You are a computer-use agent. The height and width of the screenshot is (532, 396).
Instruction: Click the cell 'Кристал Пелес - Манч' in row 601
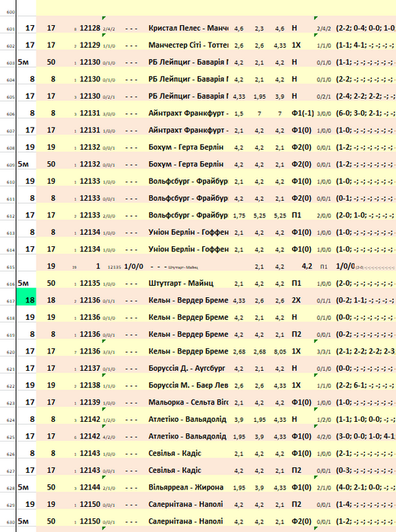pyautogui.click(x=188, y=28)
